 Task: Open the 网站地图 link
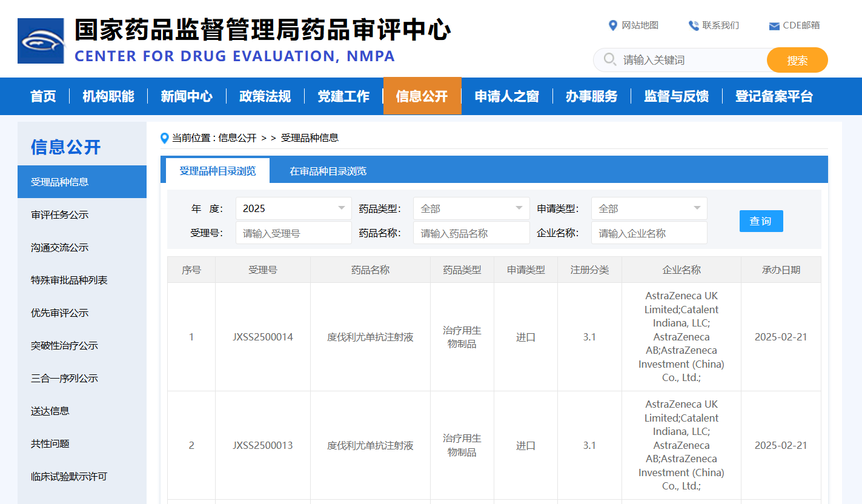(640, 25)
